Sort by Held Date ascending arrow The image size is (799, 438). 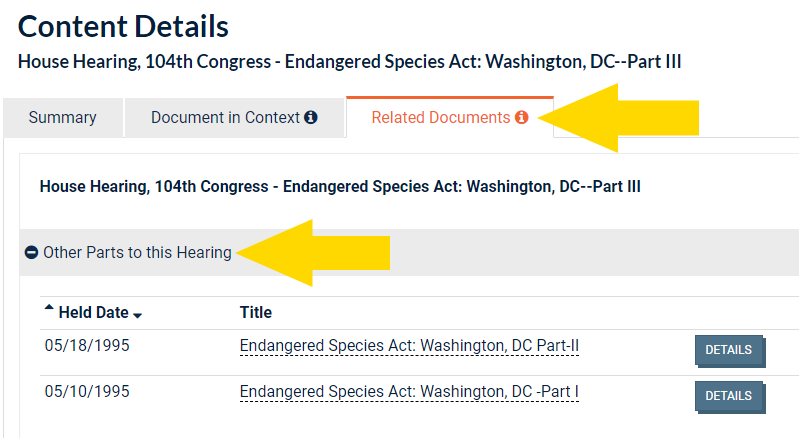(x=50, y=307)
